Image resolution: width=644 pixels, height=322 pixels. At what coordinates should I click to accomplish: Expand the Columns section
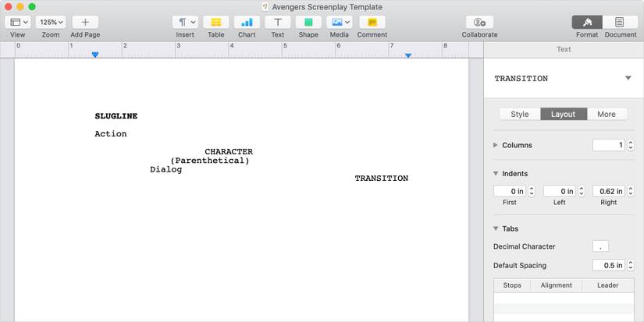coord(496,146)
